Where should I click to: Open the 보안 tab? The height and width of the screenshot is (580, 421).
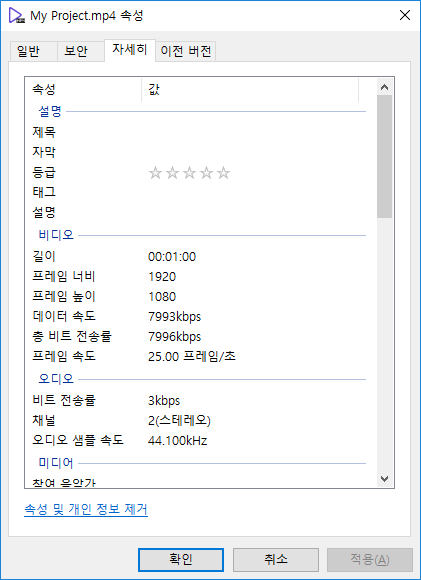coord(81,51)
